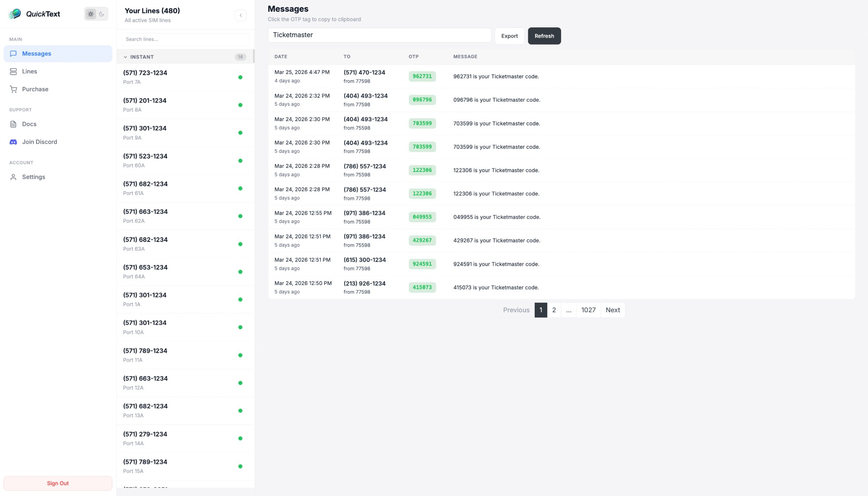This screenshot has width=868, height=496.
Task: Select the Lines icon in sidebar
Action: (13, 71)
